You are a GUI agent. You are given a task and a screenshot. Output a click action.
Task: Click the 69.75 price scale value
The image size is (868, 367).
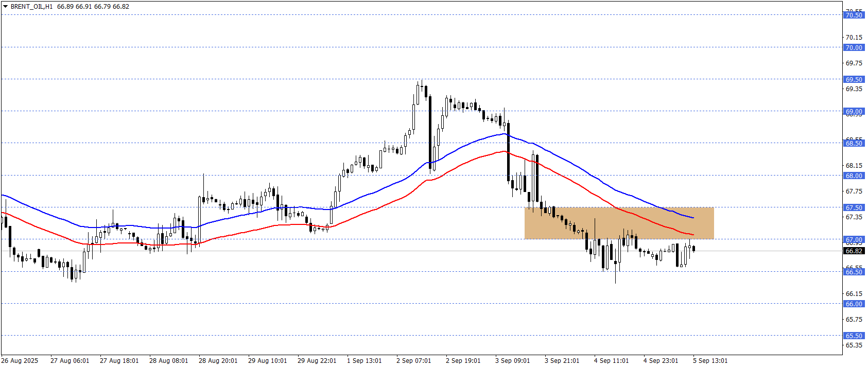click(x=854, y=63)
